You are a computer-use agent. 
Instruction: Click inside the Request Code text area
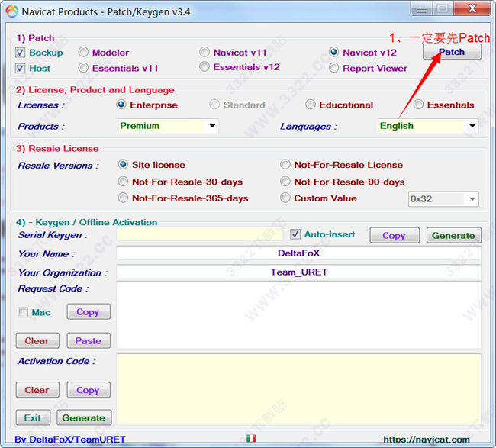298,315
